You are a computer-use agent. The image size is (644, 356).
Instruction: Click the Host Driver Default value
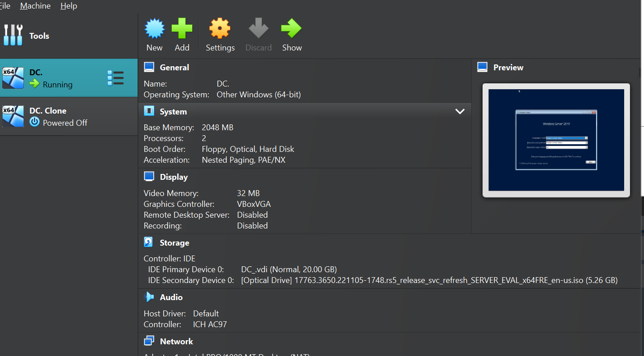pyautogui.click(x=206, y=314)
